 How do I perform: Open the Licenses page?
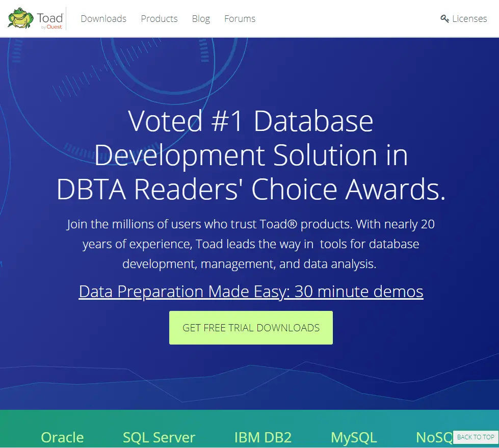coord(469,19)
